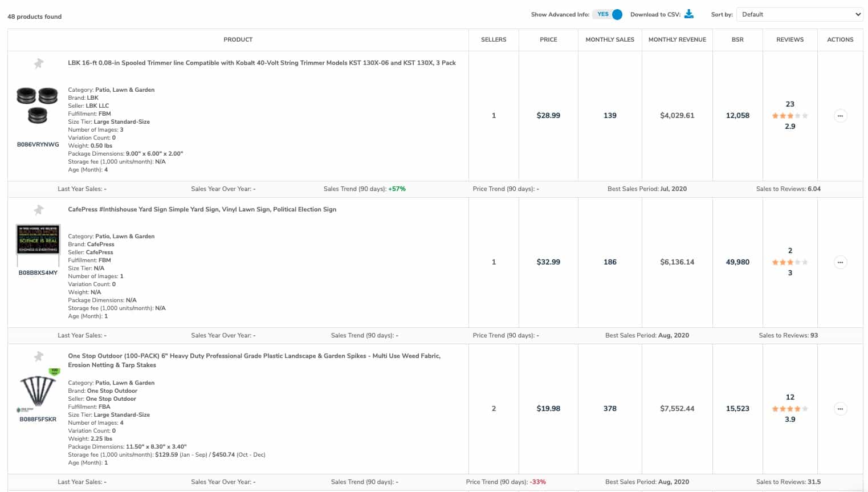868x492 pixels.
Task: Open LBK 16-ft Trimmer line product title
Action: point(262,63)
